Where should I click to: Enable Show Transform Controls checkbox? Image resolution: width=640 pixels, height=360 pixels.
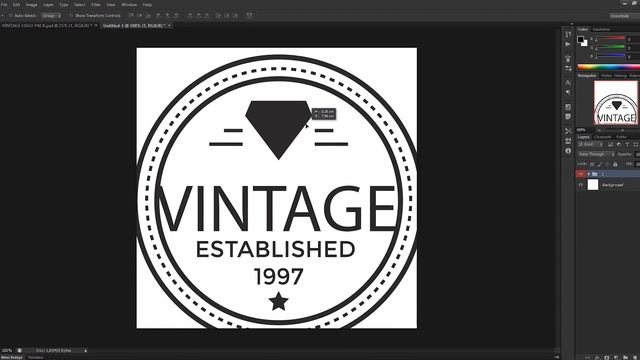(71, 16)
